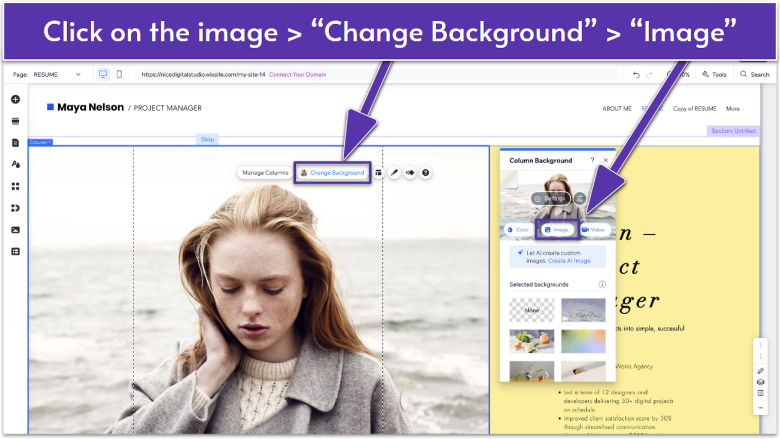This screenshot has height=439, width=780.
Task: Switch to desktop view
Action: pos(103,74)
